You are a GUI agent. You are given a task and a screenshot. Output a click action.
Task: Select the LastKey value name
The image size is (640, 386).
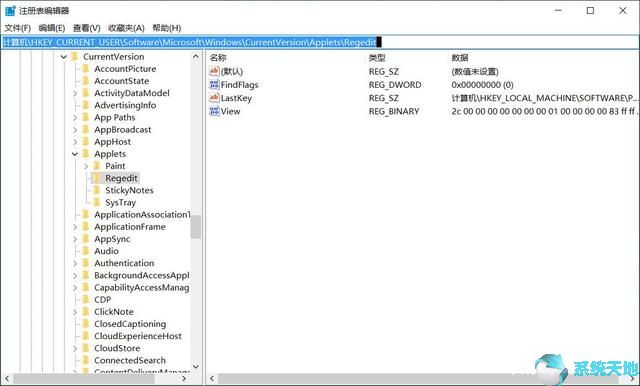236,98
